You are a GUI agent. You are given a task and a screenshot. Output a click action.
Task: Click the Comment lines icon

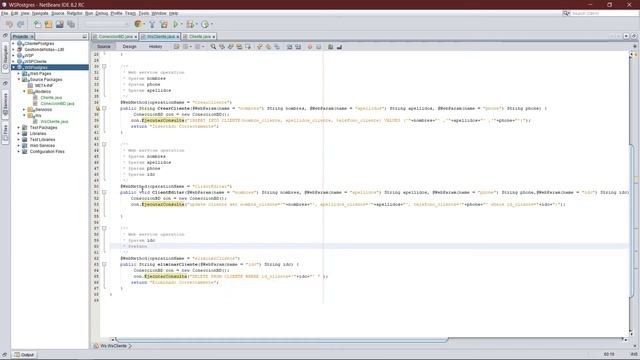[x=331, y=47]
